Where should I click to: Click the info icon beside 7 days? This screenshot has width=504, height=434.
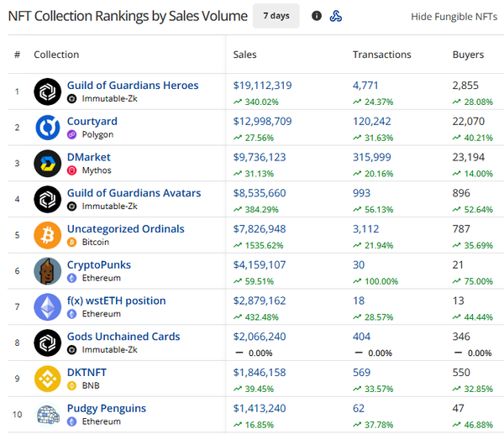317,15
